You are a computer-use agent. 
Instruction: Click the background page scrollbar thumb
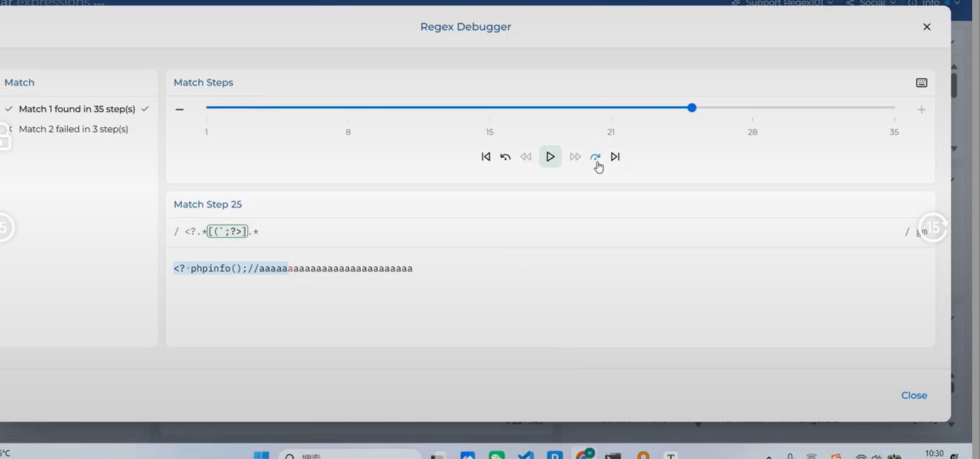pyautogui.click(x=954, y=85)
